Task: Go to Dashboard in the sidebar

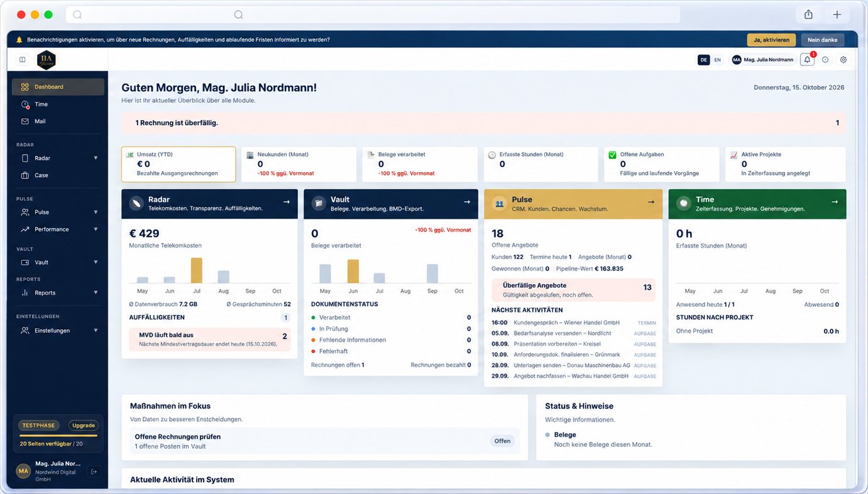Action: 58,87
